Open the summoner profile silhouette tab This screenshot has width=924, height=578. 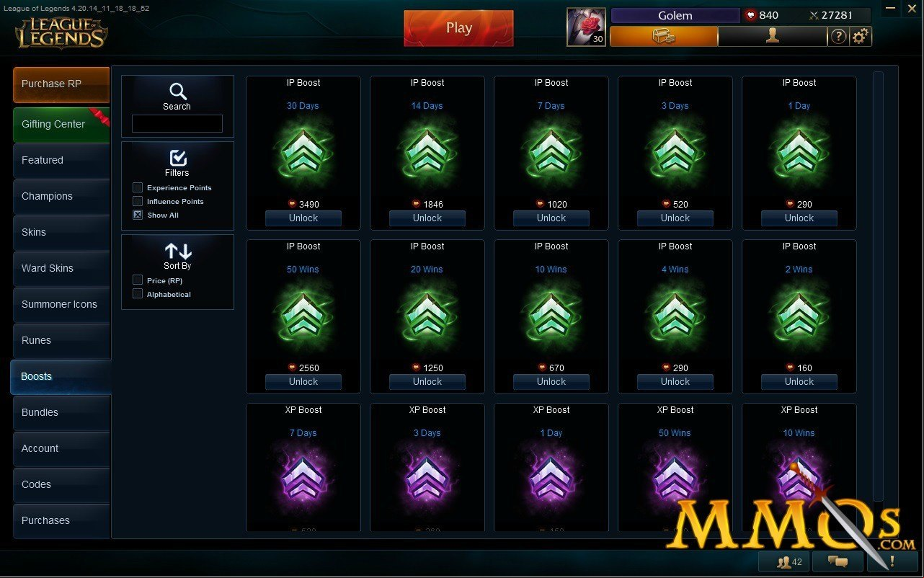pyautogui.click(x=772, y=36)
